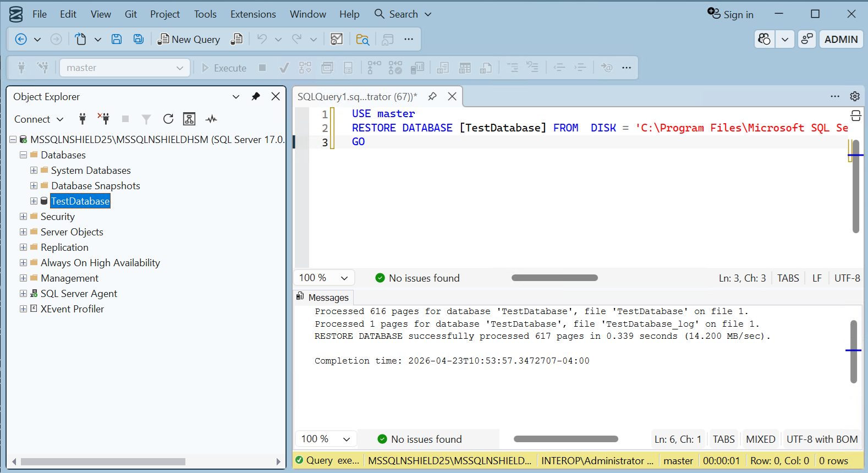Expand the System Databases node
Screen dimensions: 868x473
click(34, 170)
